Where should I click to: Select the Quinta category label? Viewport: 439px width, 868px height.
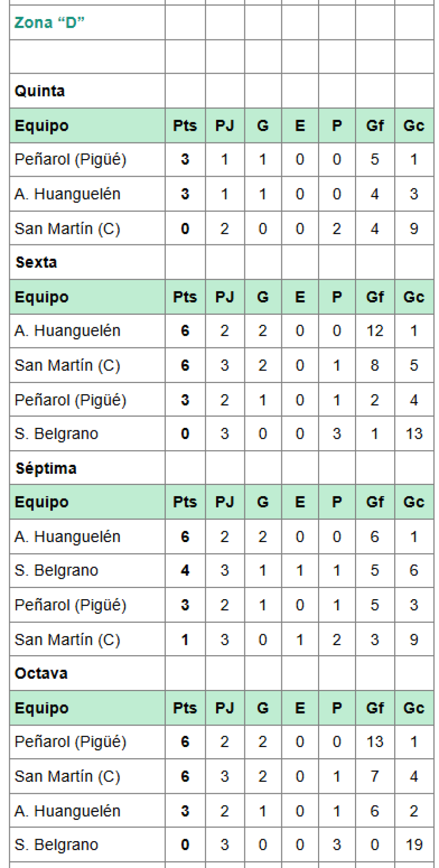click(40, 91)
